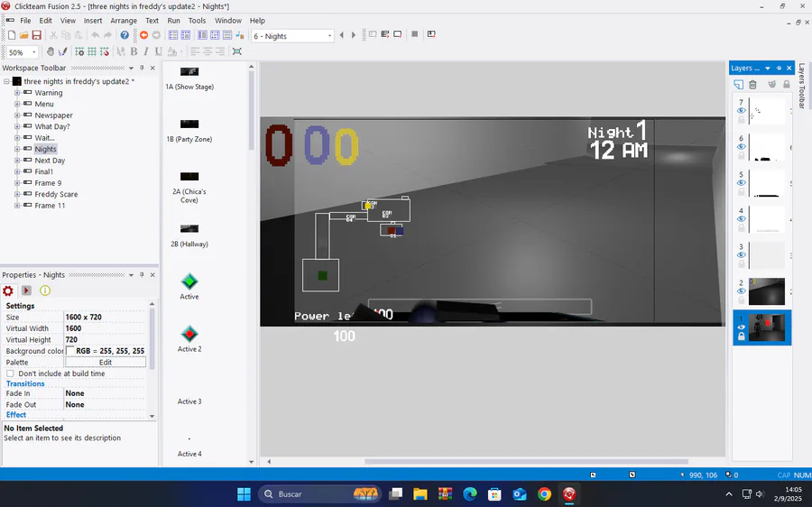Screen dimensions: 812x507
Task: Save the application with floppy icon
Action: [x=36, y=35]
